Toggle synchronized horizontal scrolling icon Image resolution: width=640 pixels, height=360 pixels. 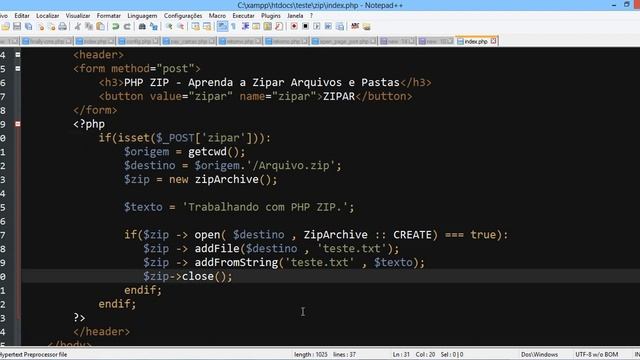207,27
